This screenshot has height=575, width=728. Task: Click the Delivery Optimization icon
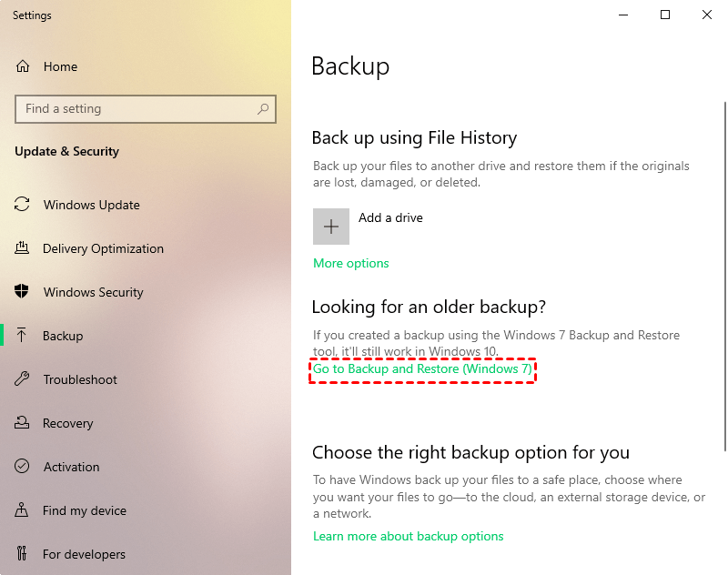point(23,248)
